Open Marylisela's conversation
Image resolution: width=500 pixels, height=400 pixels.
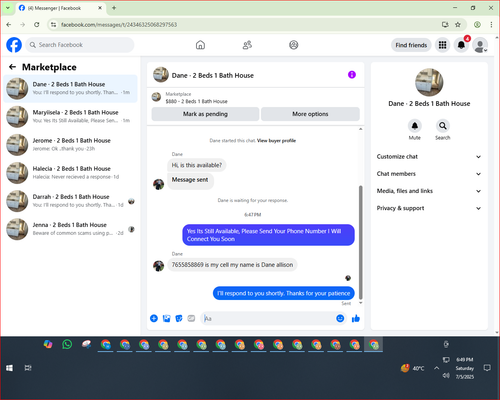click(x=70, y=116)
